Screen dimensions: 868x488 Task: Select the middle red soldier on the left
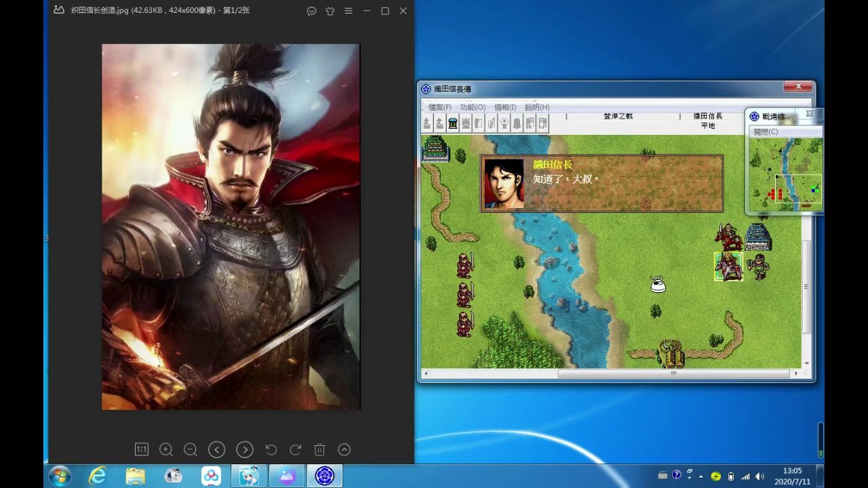point(465,295)
